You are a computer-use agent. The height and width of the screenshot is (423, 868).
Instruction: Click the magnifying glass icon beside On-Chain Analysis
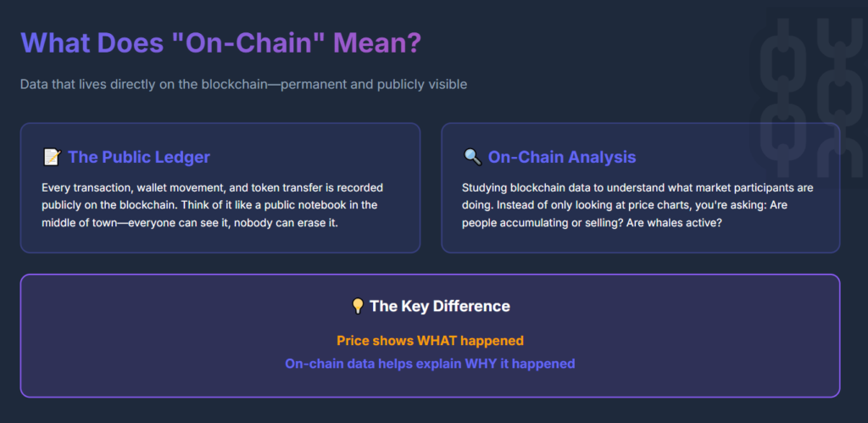pos(472,157)
